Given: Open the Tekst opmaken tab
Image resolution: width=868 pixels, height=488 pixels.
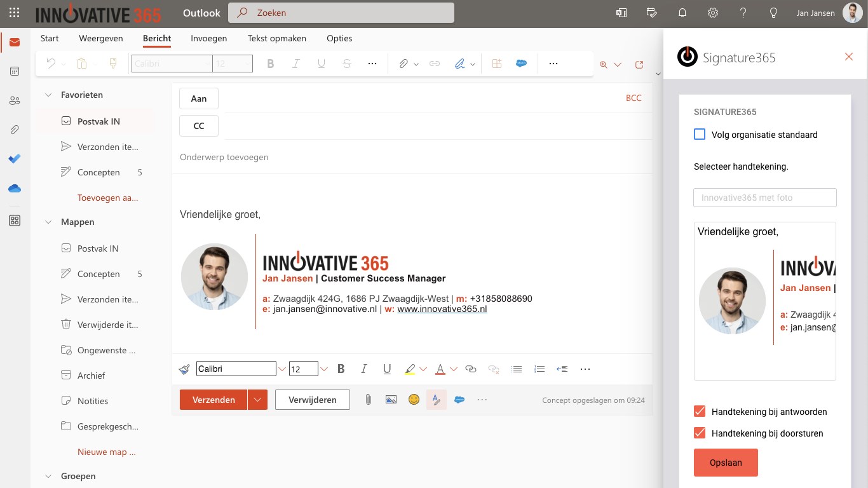Looking at the screenshot, I should coord(277,38).
